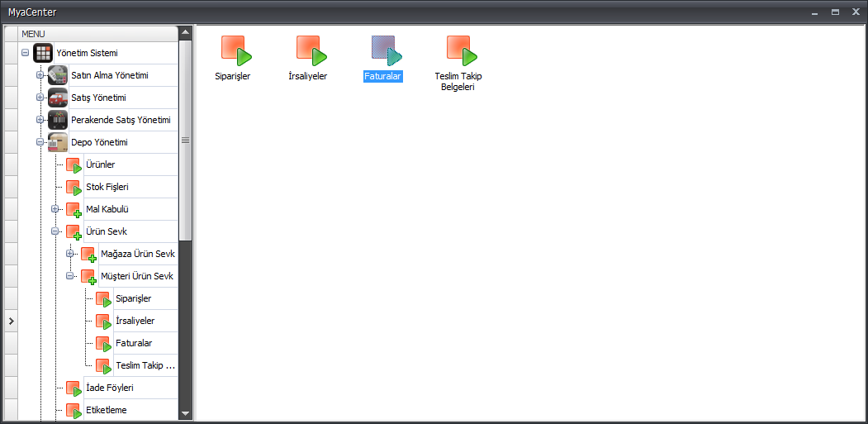Viewport: 868px width, 424px height.
Task: Select Satış Yönetimi label in menu tree
Action: point(98,98)
